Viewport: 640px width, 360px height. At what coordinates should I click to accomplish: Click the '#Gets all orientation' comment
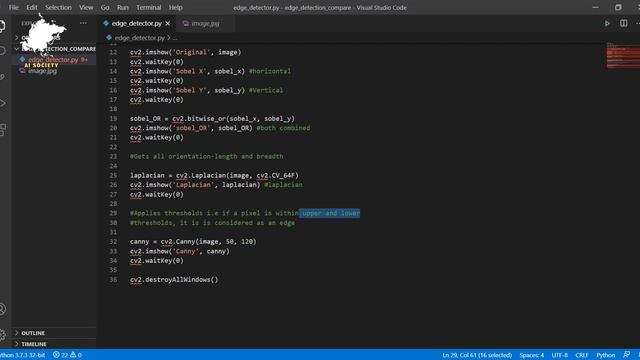207,156
